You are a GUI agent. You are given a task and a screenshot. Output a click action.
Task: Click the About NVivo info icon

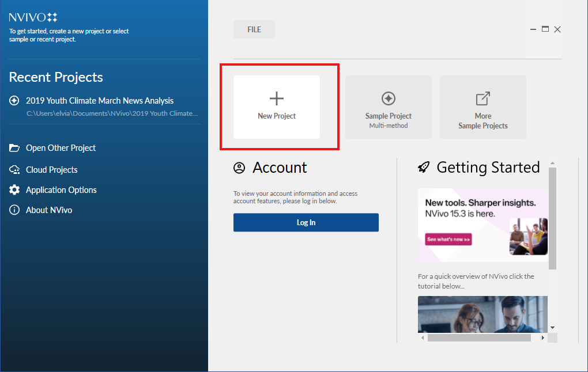[14, 210]
